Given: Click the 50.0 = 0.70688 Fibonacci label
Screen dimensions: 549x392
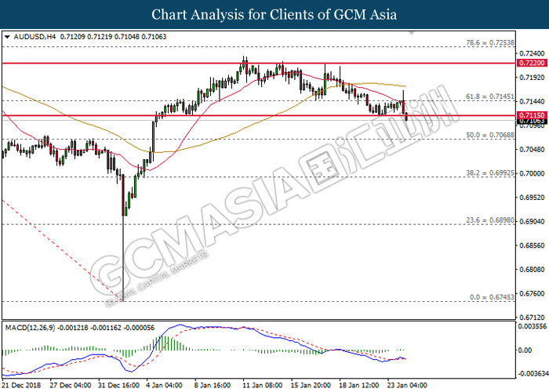Looking at the screenshot, I should pos(490,135).
